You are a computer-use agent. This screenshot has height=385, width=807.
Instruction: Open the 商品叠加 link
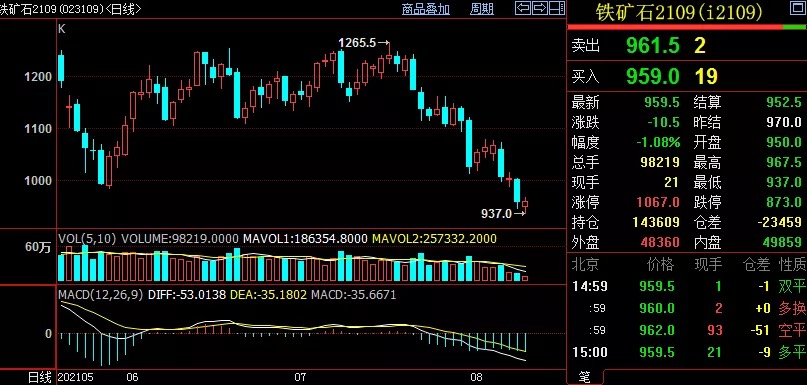pyautogui.click(x=426, y=9)
